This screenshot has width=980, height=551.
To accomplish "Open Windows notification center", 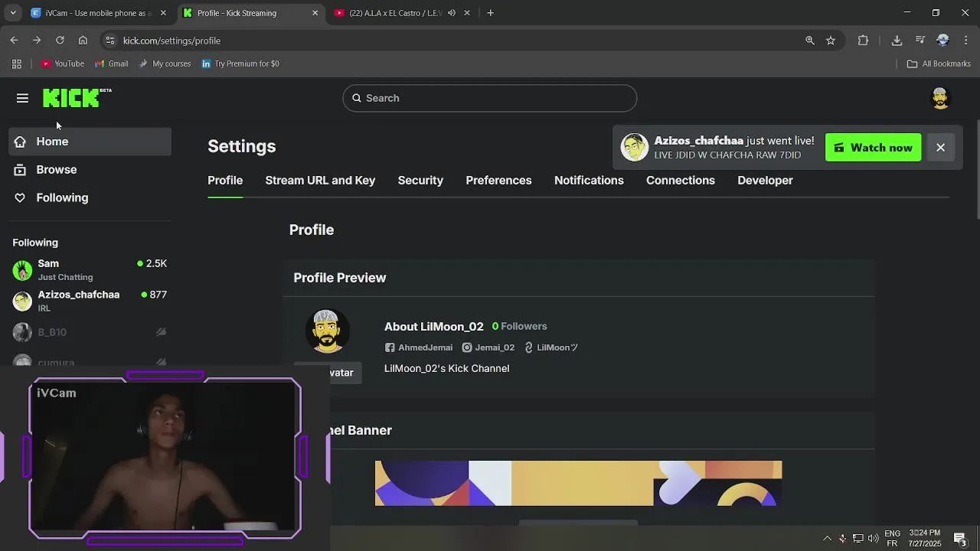I will (x=960, y=538).
